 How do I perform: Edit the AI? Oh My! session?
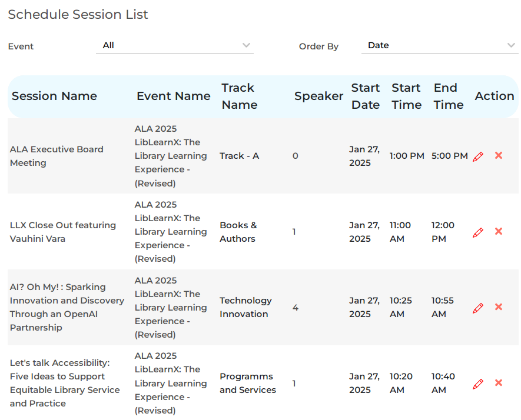point(478,308)
